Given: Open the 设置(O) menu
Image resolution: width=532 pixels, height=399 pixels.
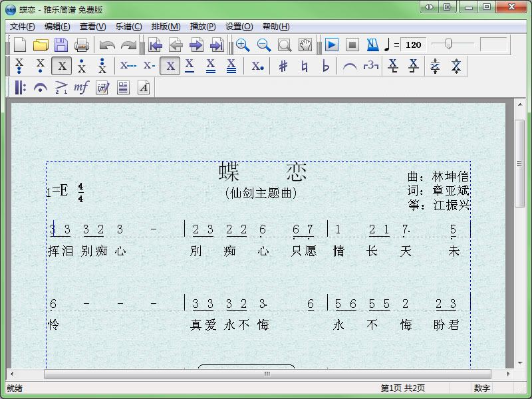Looking at the screenshot, I should (x=239, y=27).
